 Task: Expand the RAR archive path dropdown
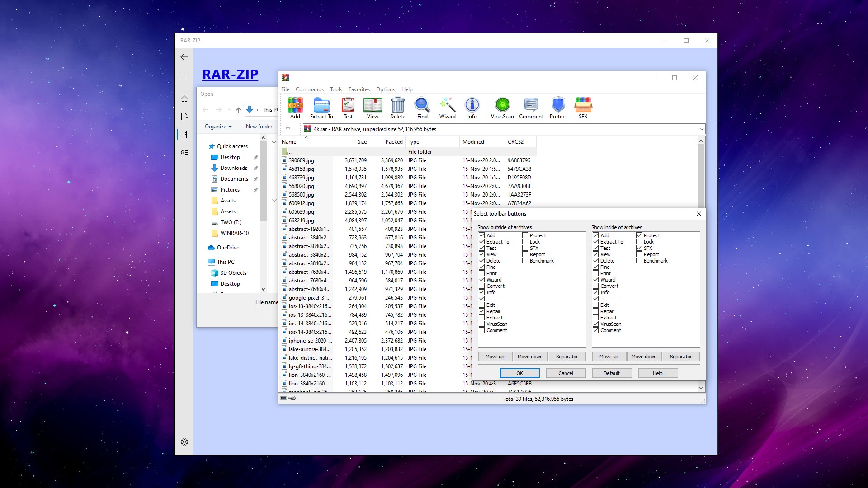tap(700, 129)
